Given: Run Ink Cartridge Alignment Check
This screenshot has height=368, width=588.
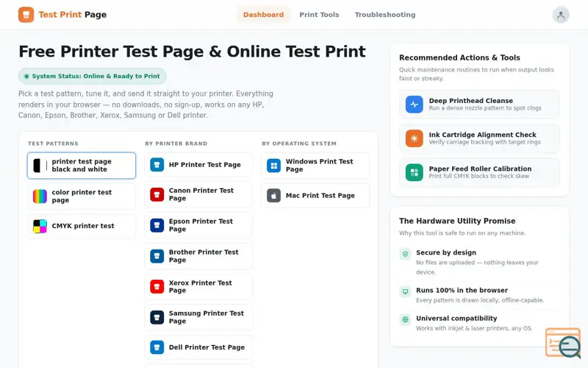Looking at the screenshot, I should [x=479, y=138].
